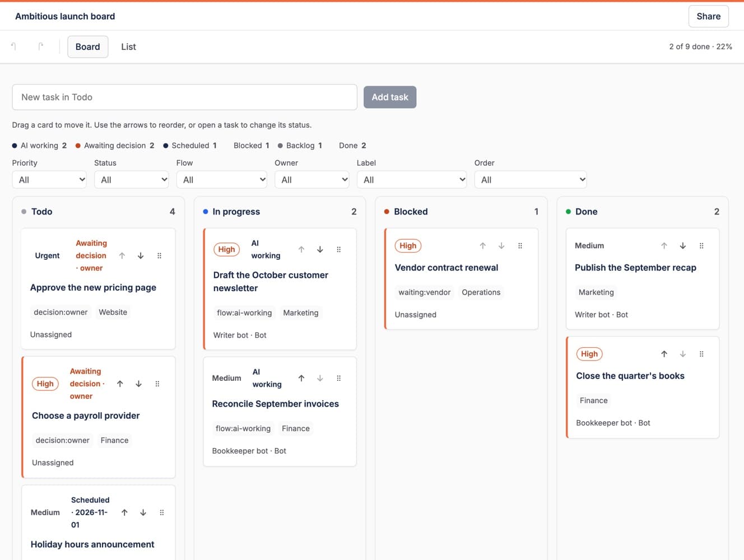Screen dimensions: 744x560
Task: Open the Holiday hours announcement task
Action: (x=92, y=544)
